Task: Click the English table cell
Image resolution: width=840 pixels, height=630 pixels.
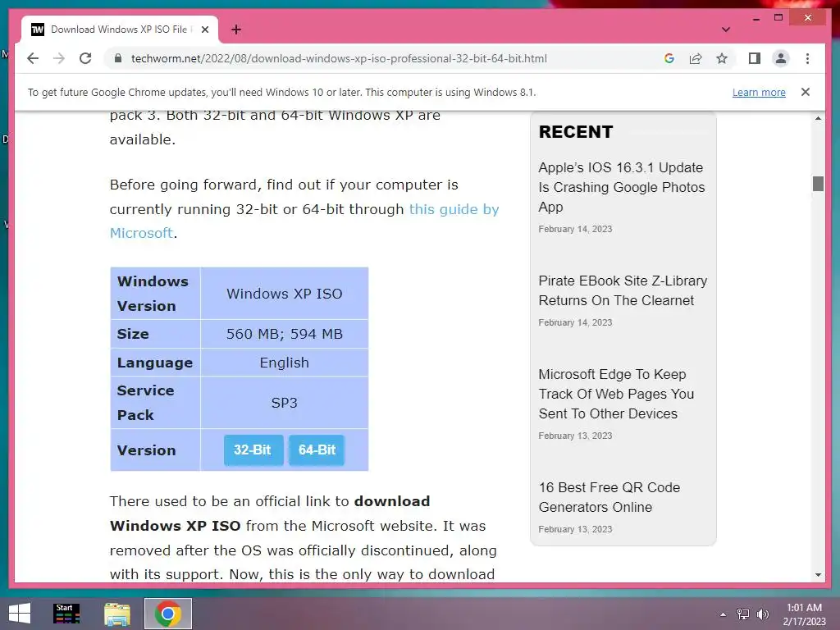Action: [x=285, y=363]
